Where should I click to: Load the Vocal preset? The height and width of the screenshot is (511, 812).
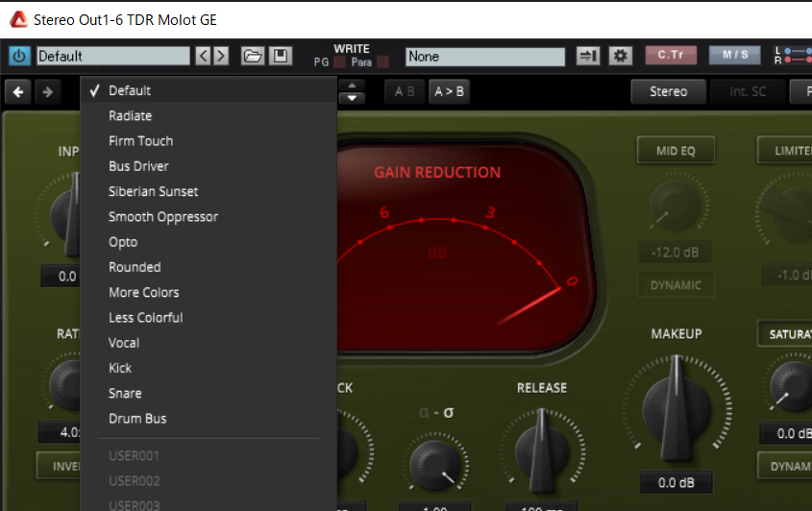pos(209,343)
